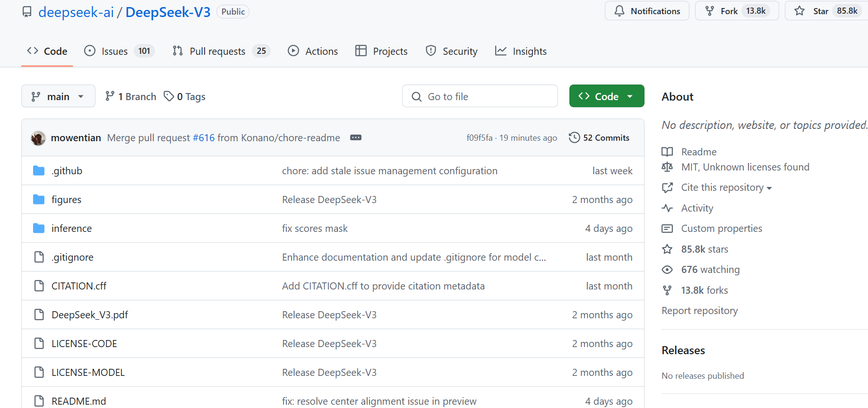868x408 pixels.
Task: Open the Actions tab
Action: pyautogui.click(x=313, y=51)
